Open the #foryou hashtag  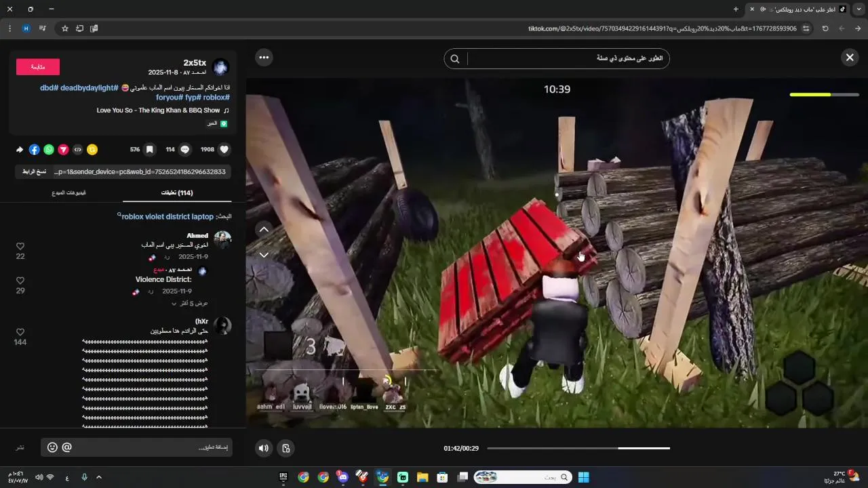(x=169, y=98)
